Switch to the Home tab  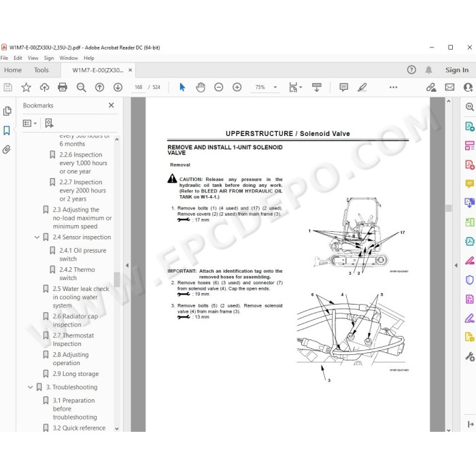pyautogui.click(x=13, y=70)
